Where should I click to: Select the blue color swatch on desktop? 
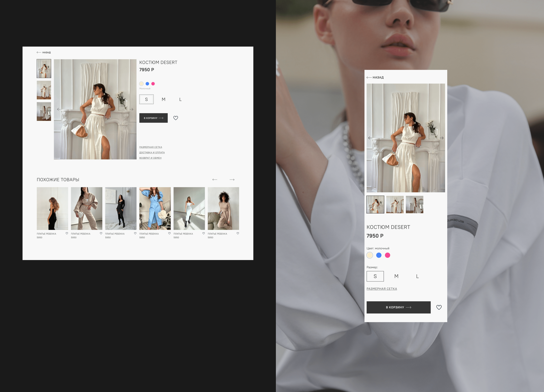(147, 84)
